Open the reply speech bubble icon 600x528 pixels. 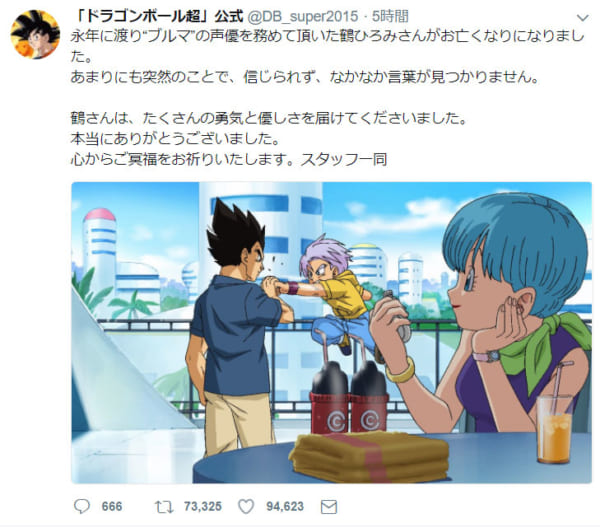(82, 507)
